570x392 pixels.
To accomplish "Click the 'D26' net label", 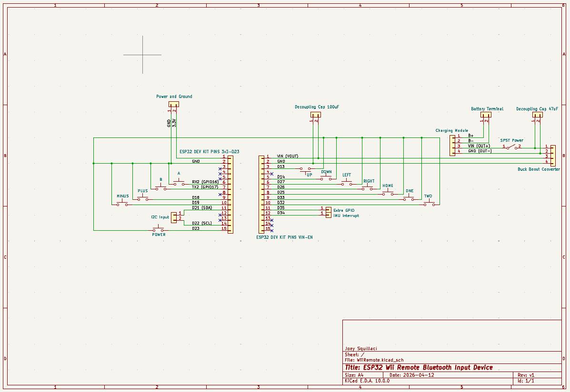I will [x=280, y=187].
